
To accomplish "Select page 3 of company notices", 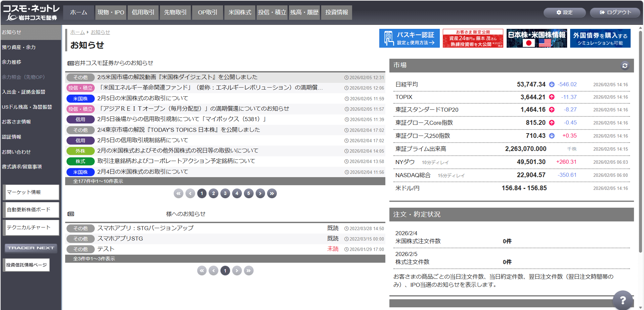I will click(x=225, y=193).
